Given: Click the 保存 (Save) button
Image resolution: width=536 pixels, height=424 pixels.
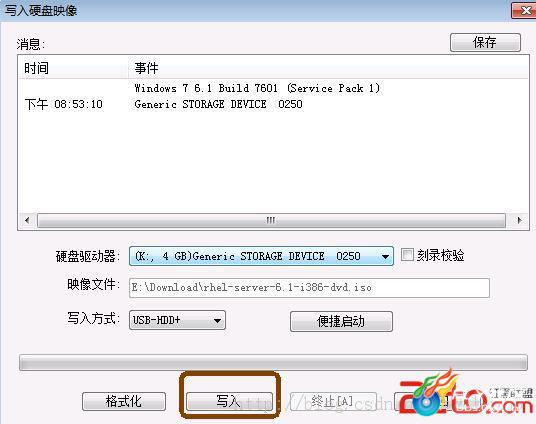Looking at the screenshot, I should coord(485,42).
